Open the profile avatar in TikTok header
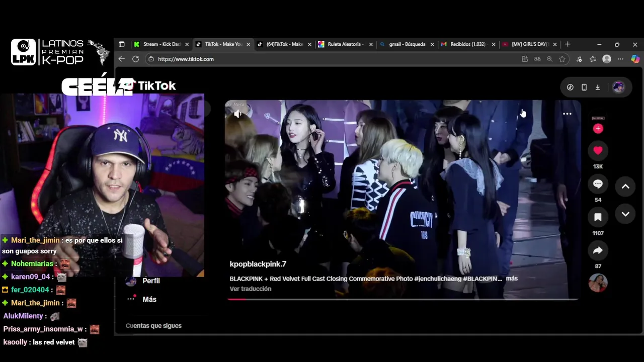 tap(618, 87)
